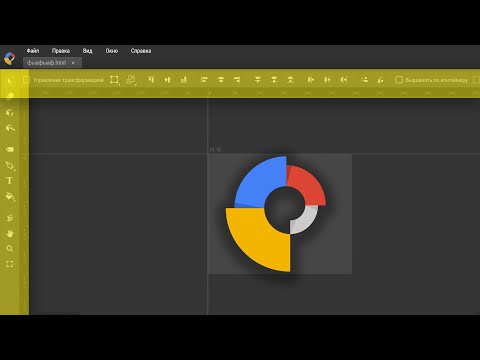This screenshot has height=360, width=480.
Task: Open the Вид menu
Action: pyautogui.click(x=87, y=51)
